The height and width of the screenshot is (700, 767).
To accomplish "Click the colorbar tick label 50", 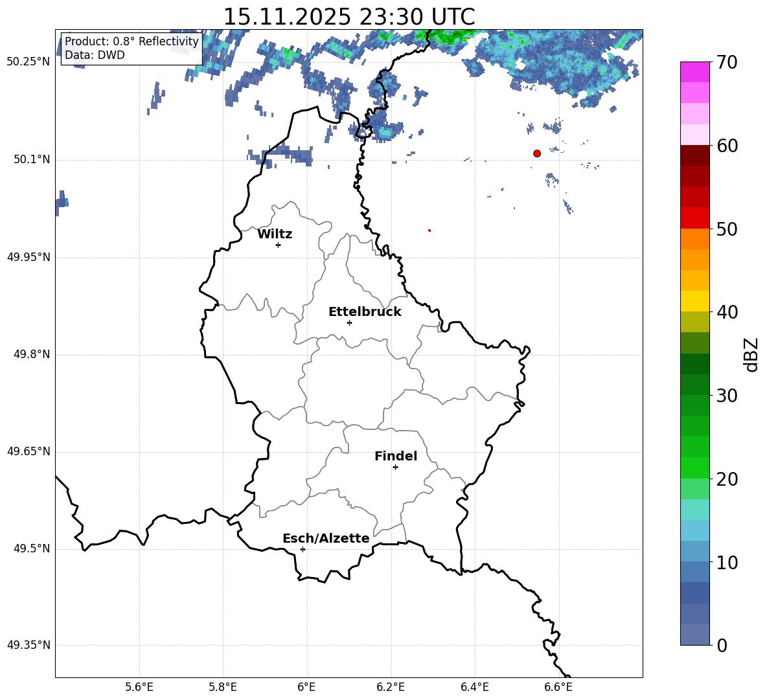I will pyautogui.click(x=726, y=229).
